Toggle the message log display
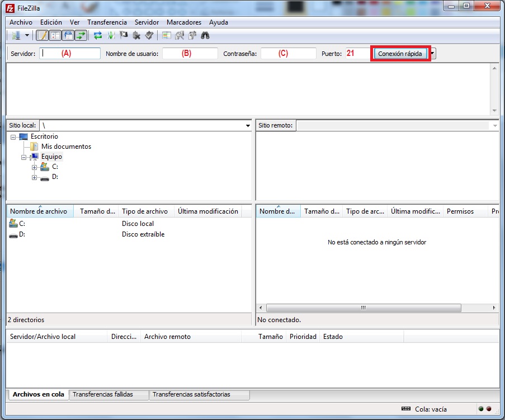This screenshot has width=505, height=420. (x=42, y=35)
